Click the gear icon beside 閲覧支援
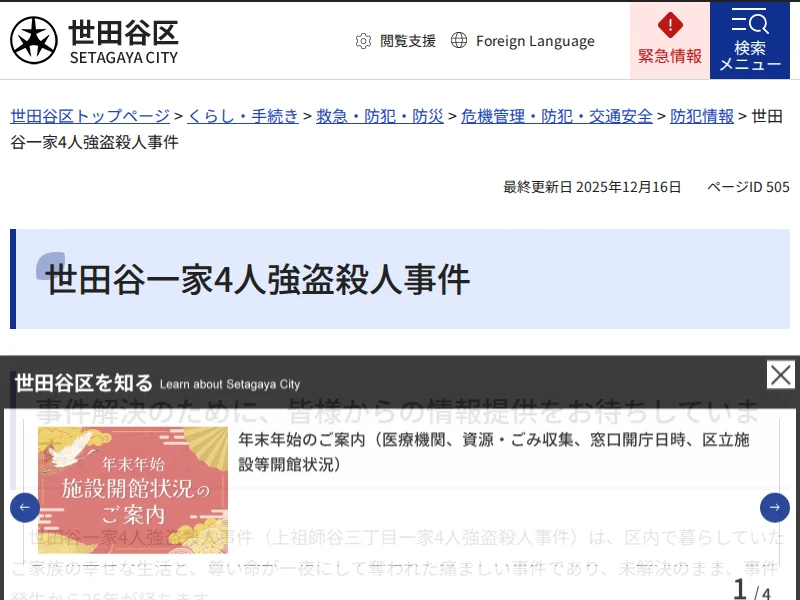 point(363,41)
